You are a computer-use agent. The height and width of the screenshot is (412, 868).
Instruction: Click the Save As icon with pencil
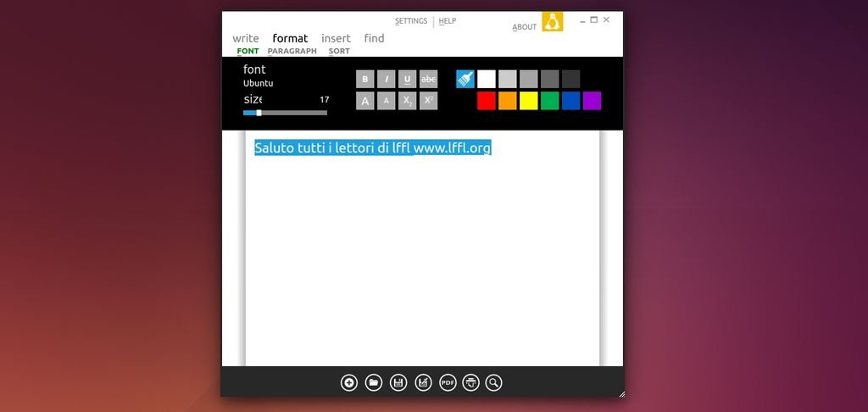coord(423,382)
